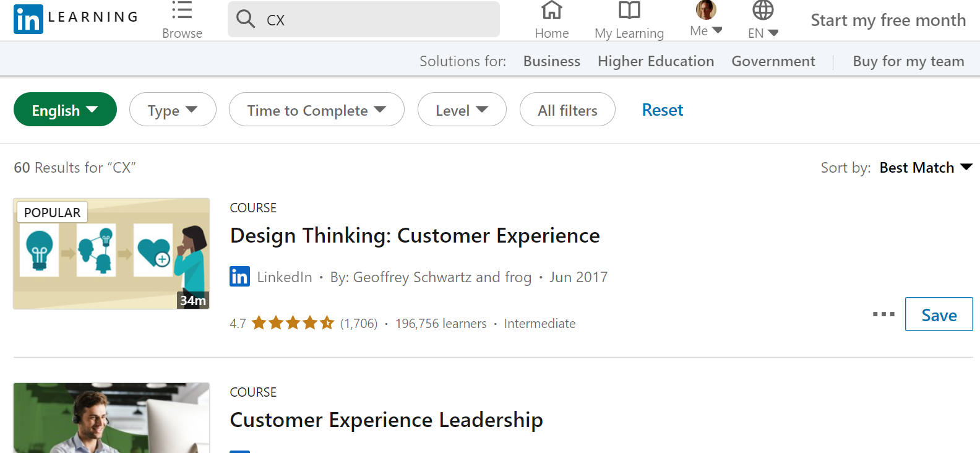The image size is (980, 453).
Task: Click the search magnifier icon
Action: click(x=246, y=19)
